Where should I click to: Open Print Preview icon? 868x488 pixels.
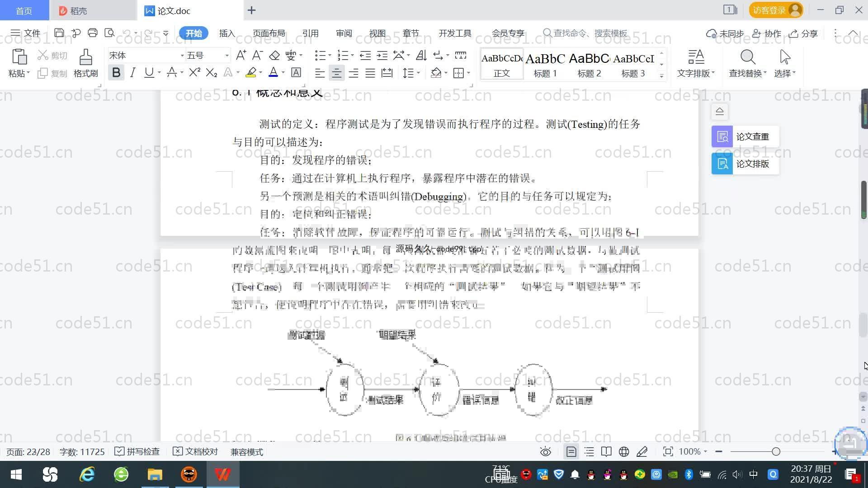pos(109,33)
